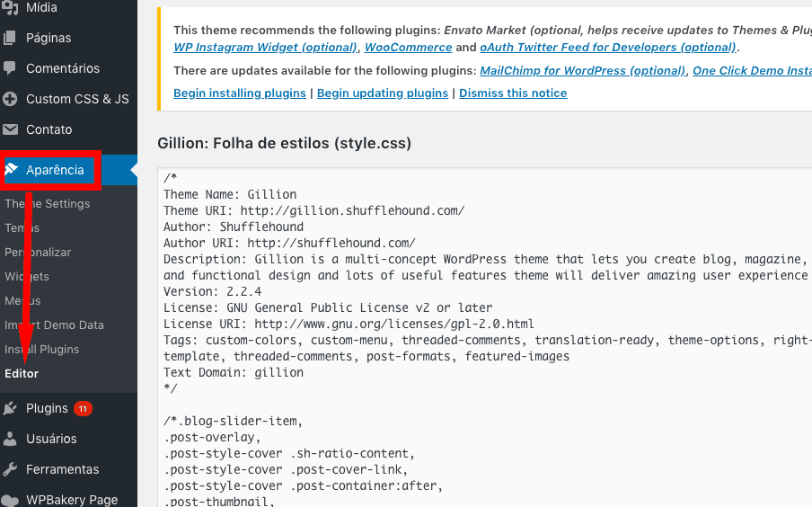Click the Plugins plug icon
812x507 pixels.
[10, 408]
